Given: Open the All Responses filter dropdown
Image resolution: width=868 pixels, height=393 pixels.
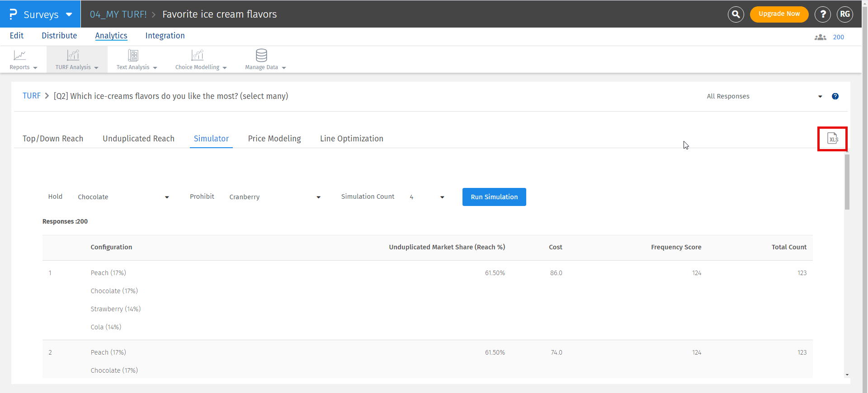Looking at the screenshot, I should [764, 96].
